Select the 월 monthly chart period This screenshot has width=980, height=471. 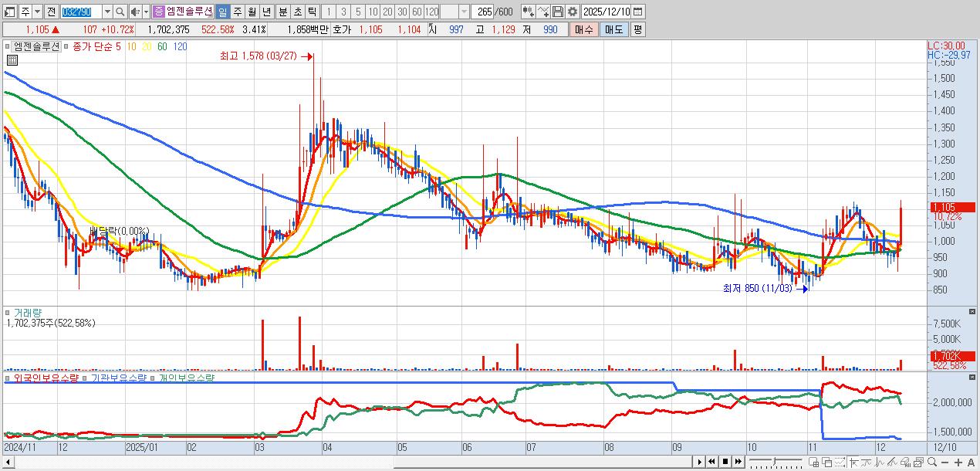(252, 12)
